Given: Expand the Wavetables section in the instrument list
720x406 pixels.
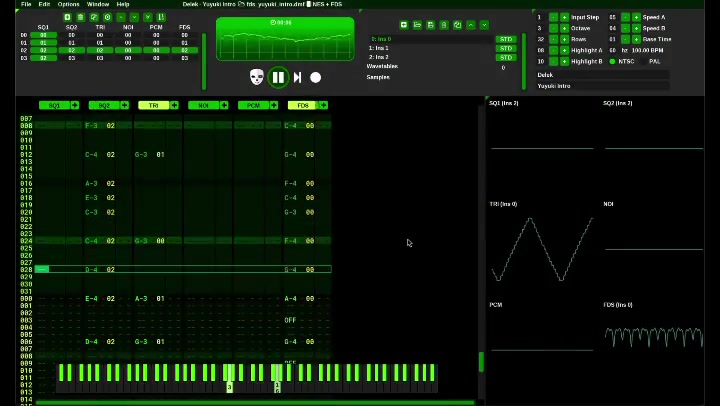Looking at the screenshot, I should click(x=382, y=66).
